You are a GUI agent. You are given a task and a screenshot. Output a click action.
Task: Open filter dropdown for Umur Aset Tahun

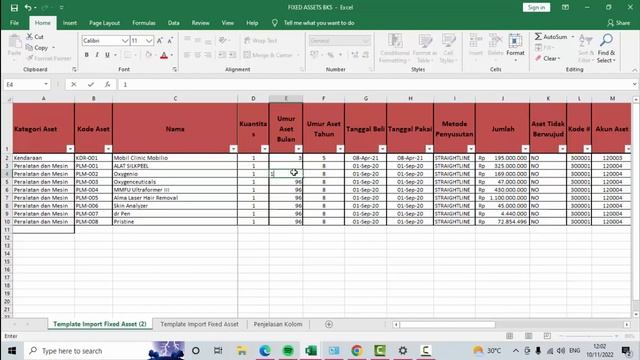[340, 149]
